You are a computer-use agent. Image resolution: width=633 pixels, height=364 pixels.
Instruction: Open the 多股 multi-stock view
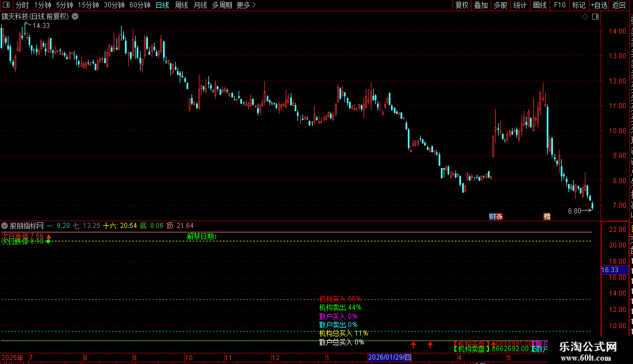point(500,5)
